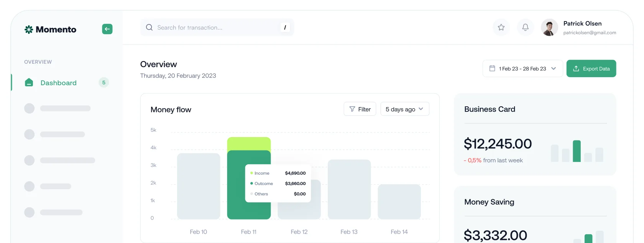Click the calendar icon in date range
Viewport: 644px width, 243px height.
pos(492,69)
